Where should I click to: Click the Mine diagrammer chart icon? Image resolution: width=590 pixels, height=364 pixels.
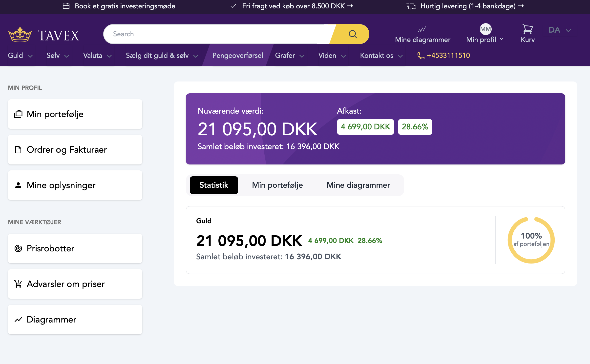[422, 30]
